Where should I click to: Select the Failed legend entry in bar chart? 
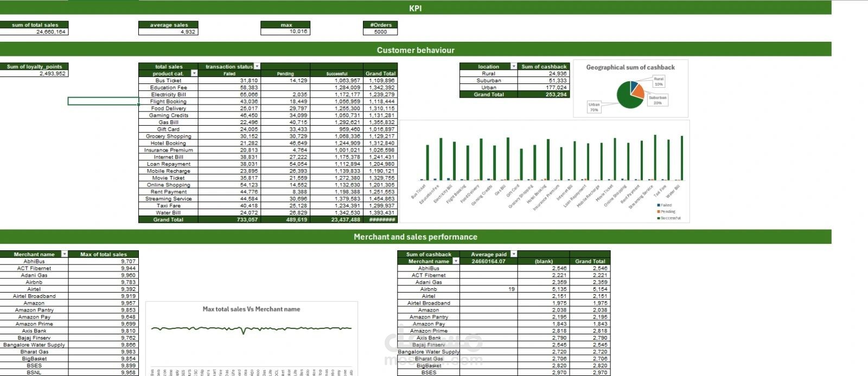664,205
